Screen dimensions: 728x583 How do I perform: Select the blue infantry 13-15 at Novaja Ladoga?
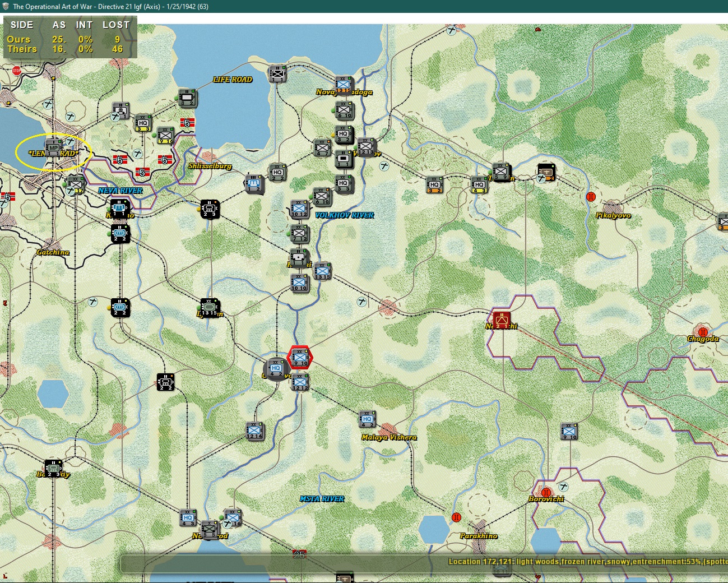coord(344,85)
